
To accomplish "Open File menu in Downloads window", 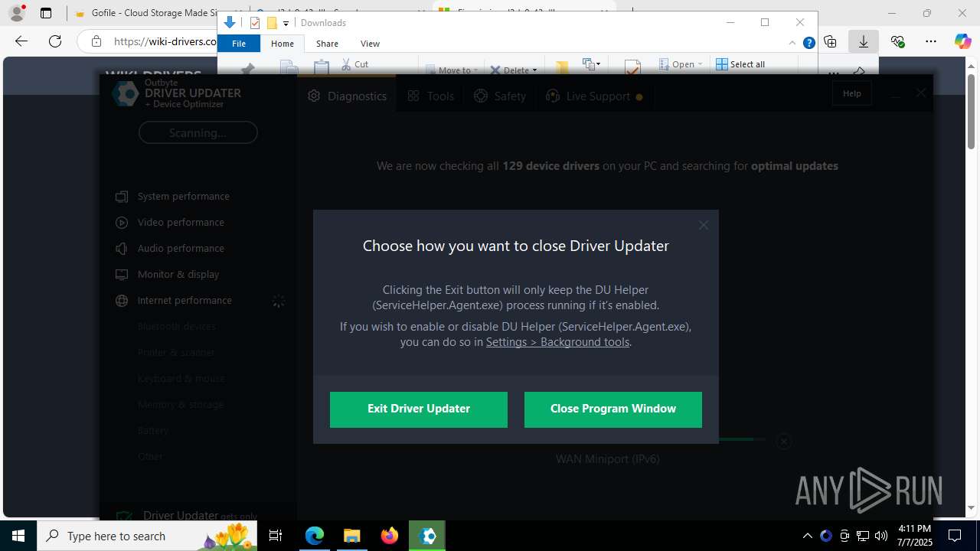I will click(239, 44).
